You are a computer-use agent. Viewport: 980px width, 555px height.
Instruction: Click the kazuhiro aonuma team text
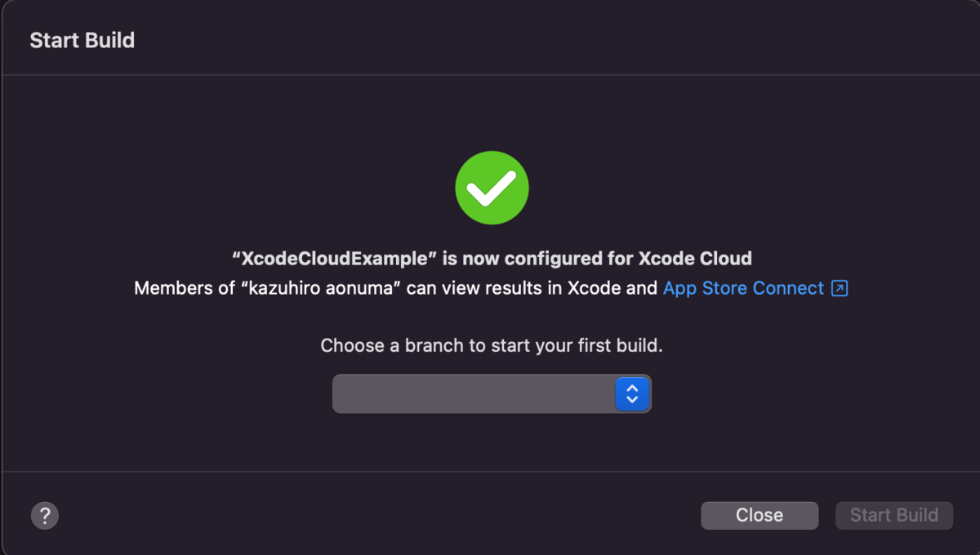coord(254,287)
